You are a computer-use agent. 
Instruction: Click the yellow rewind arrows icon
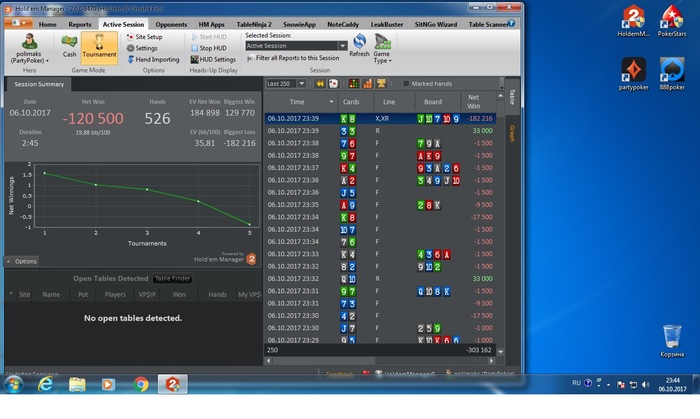point(320,83)
